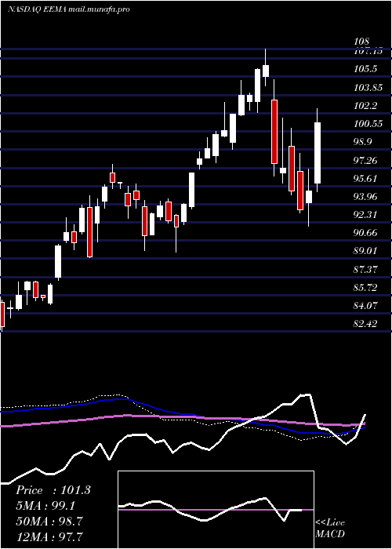Click the large red candle after the peak
This screenshot has height=549, width=392.
(274, 132)
